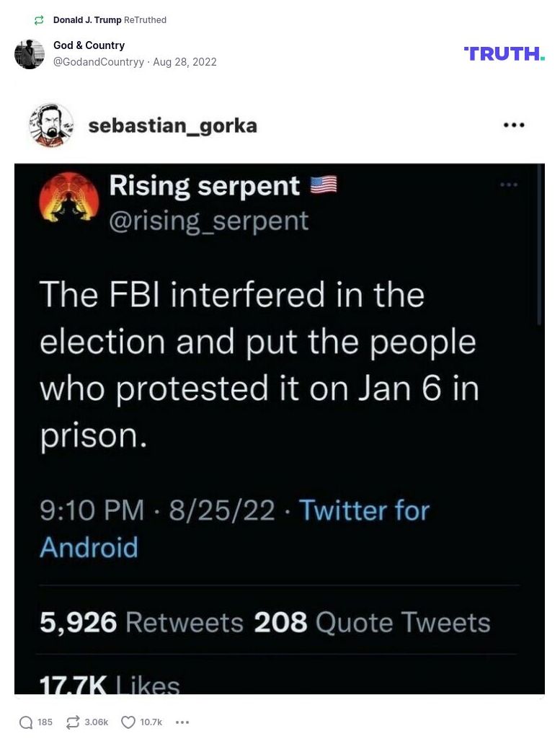Click Twitter for Android source link

[x=235, y=528]
